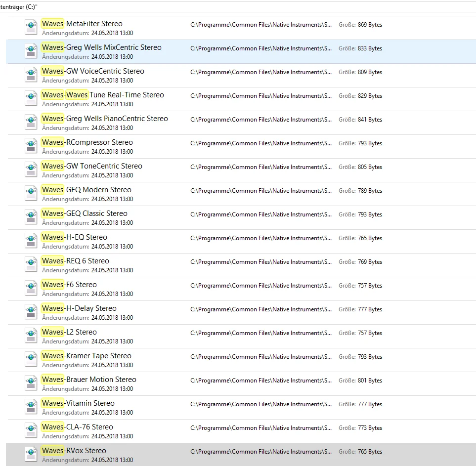The image size is (476, 466).
Task: Click the file icon of Waves-F6 Stereo
Action: coord(31,288)
